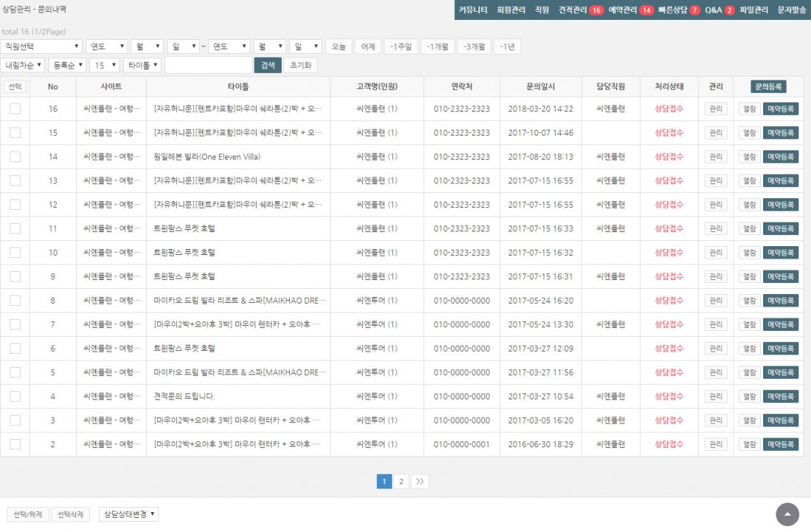Click phone number 010-0000-0001
This screenshot has height=532, width=811.
(x=462, y=444)
